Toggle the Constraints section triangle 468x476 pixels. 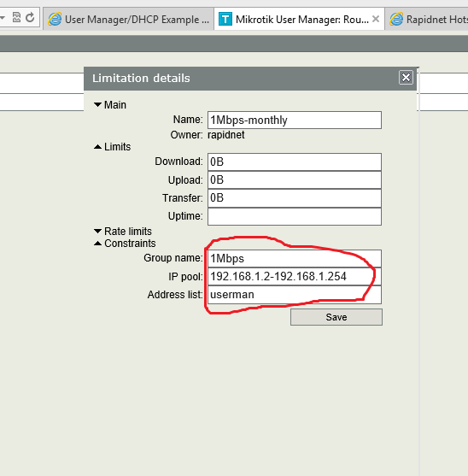coord(97,244)
